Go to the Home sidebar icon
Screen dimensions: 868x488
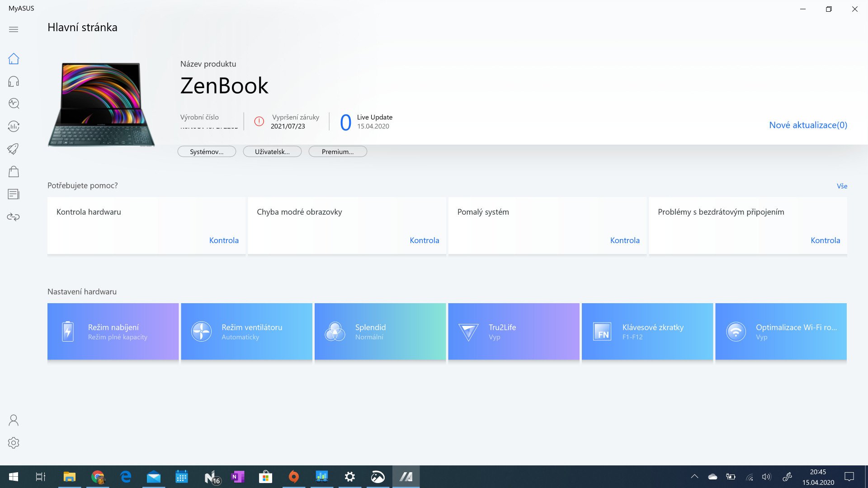(x=14, y=59)
